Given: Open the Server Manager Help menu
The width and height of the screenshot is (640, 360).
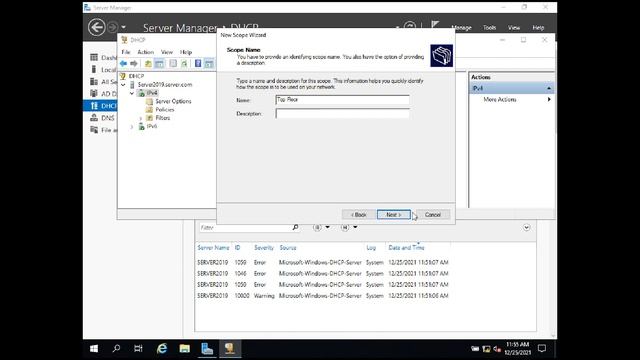Looking at the screenshot, I should pyautogui.click(x=538, y=28).
